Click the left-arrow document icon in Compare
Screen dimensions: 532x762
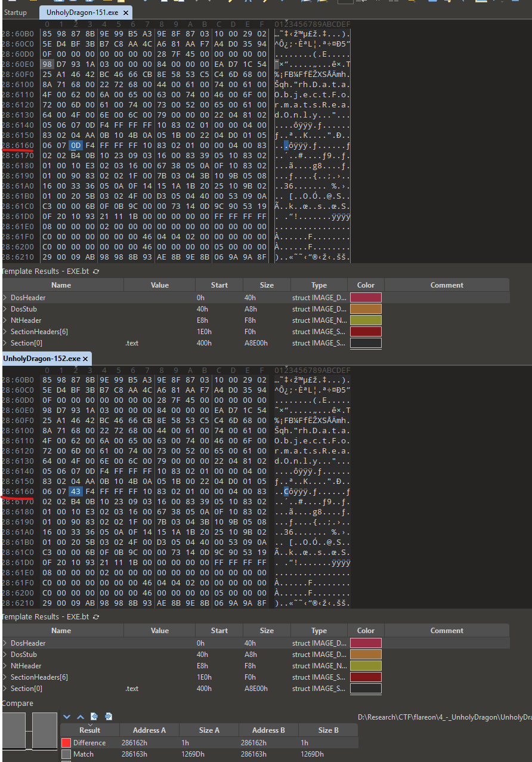click(94, 717)
